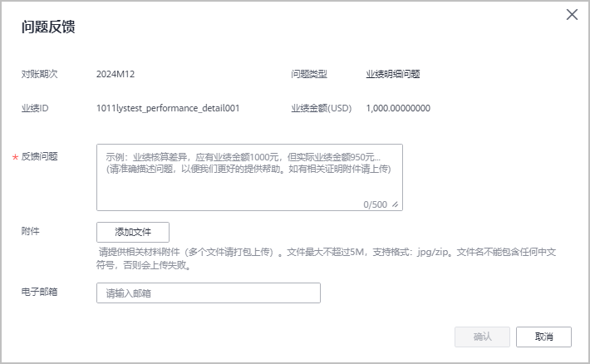Viewport: 590px width, 364px height.
Task: Click the 业绩ID label
Action: [35, 108]
